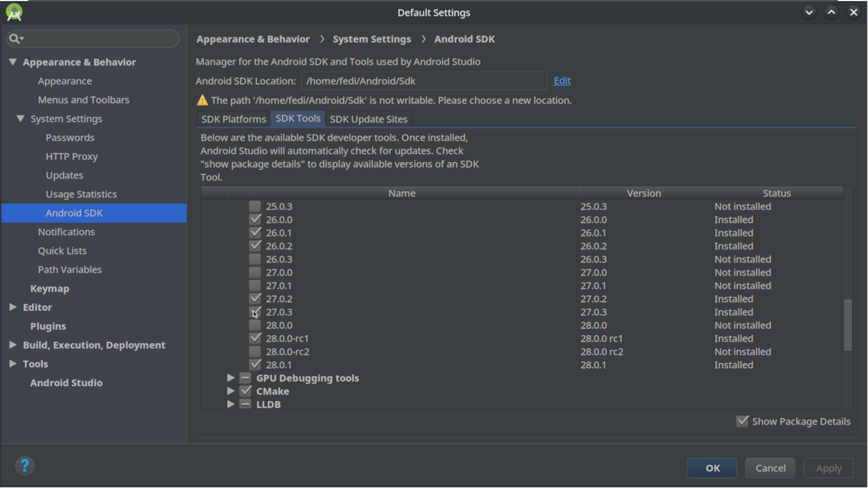Screen dimensions: 868x488
Task: Click the Android SDK Location field
Action: pyautogui.click(x=424, y=81)
